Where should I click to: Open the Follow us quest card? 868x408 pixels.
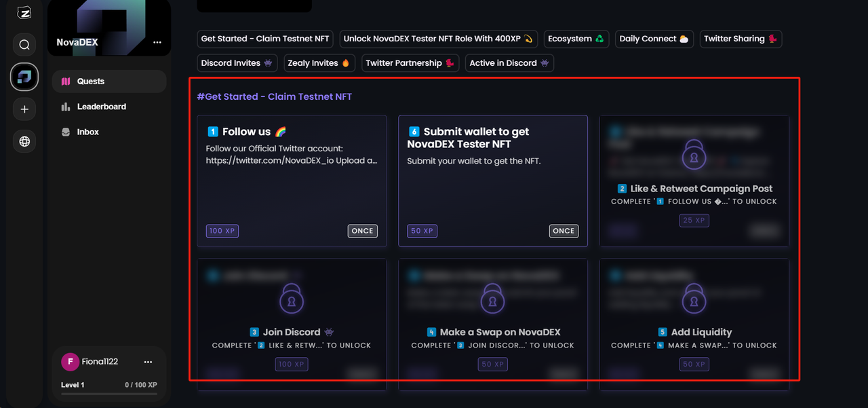292,181
